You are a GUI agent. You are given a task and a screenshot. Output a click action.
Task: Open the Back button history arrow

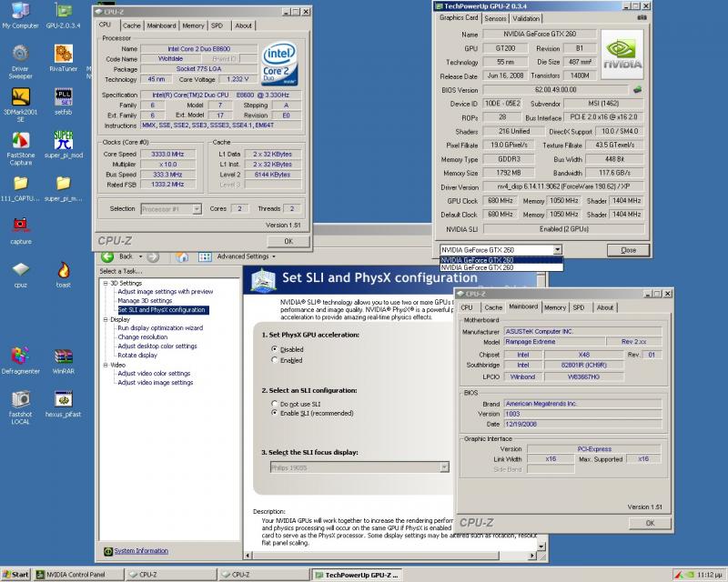point(140,256)
